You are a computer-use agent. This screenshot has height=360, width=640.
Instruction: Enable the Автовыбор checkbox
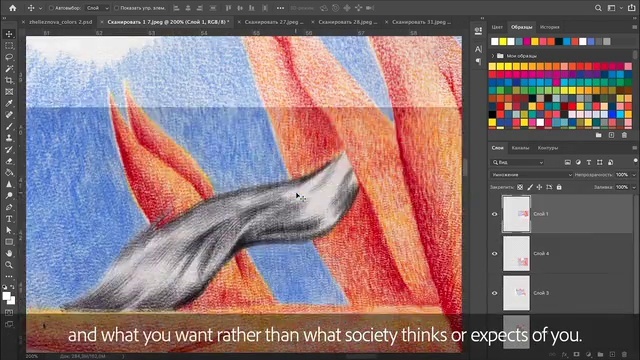pos(51,8)
